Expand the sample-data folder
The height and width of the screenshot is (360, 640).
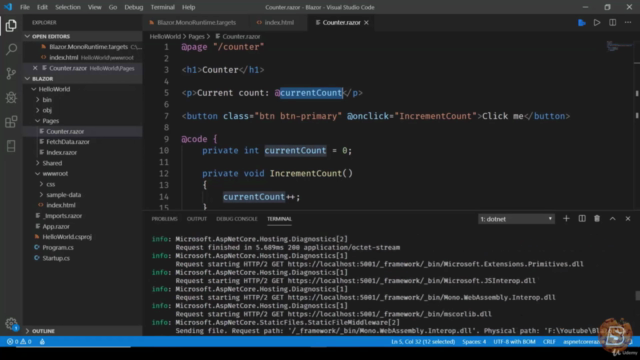(x=41, y=195)
